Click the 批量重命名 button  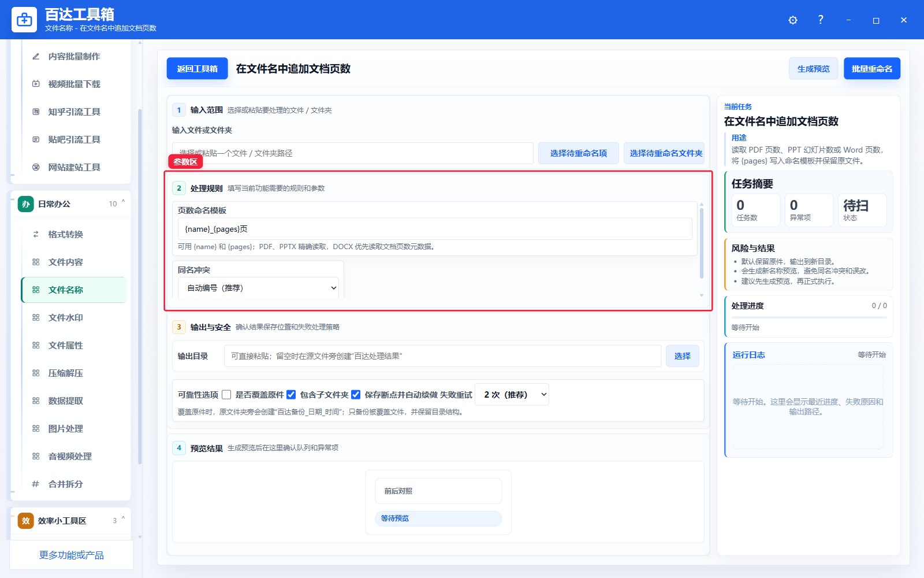pyautogui.click(x=871, y=69)
